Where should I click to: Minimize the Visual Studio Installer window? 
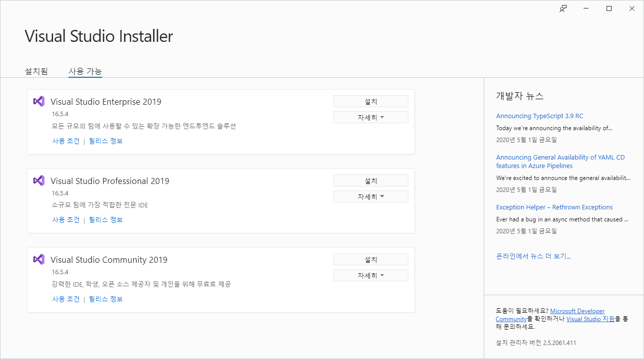tap(586, 8)
